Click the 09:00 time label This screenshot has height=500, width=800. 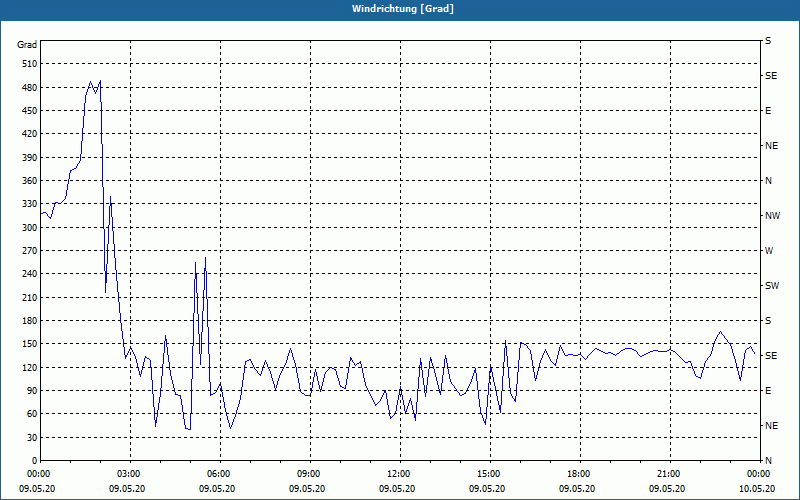(310, 474)
